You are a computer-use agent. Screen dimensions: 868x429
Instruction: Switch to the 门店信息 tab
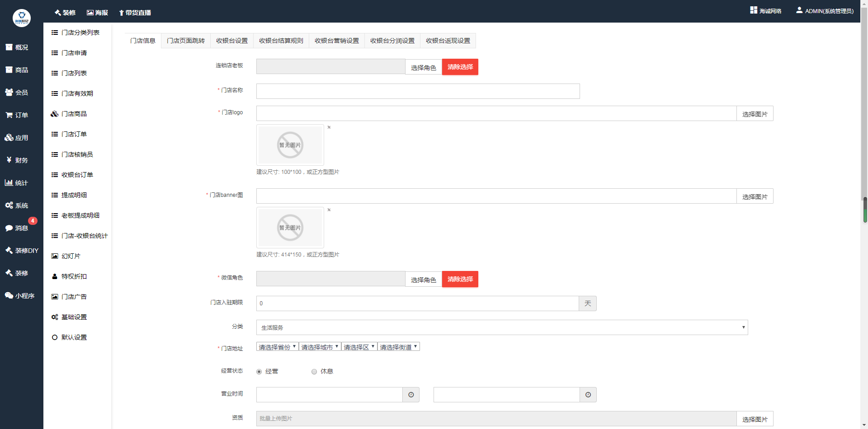pyautogui.click(x=143, y=41)
